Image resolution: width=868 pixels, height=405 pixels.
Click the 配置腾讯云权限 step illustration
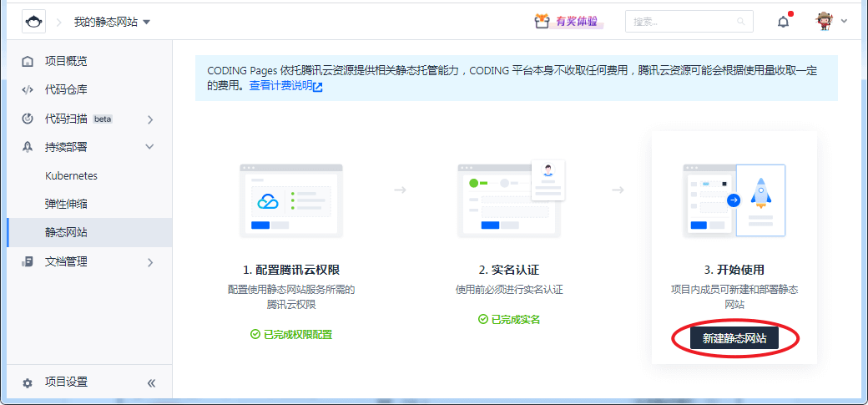point(291,200)
